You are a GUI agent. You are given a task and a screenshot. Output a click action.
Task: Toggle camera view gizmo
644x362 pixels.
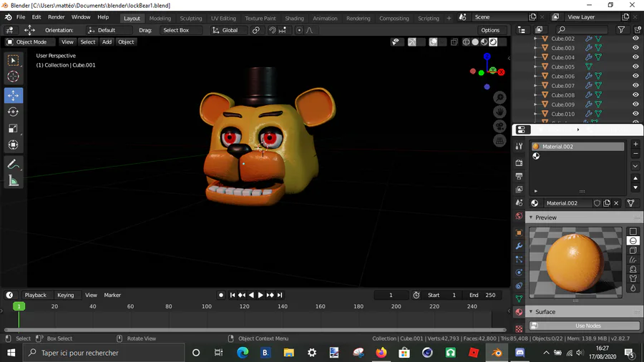[x=499, y=127]
